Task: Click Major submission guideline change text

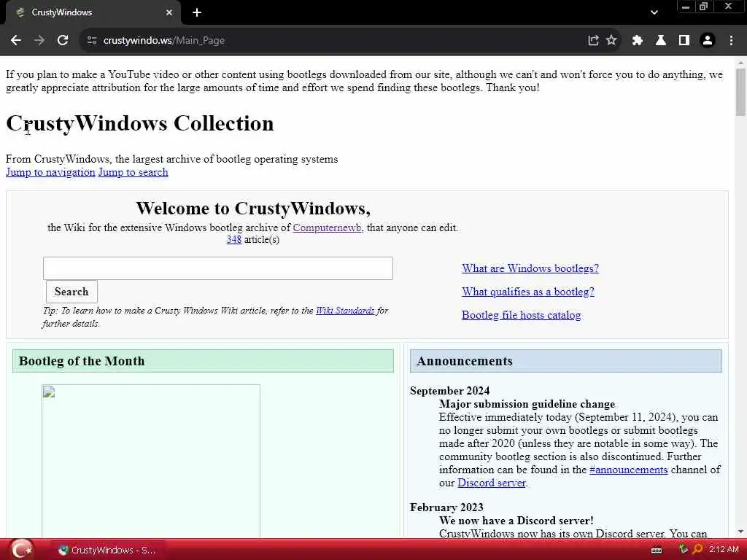Action: [x=527, y=404]
